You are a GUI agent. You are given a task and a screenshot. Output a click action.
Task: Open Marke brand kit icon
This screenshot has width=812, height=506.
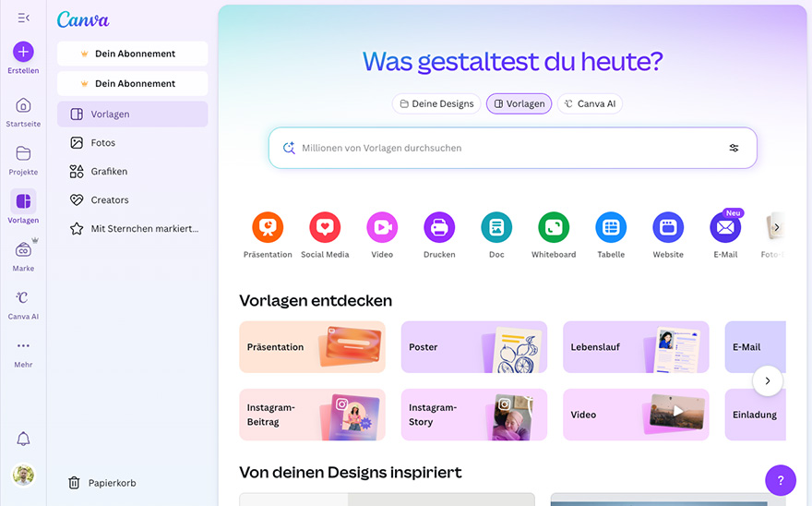pyautogui.click(x=23, y=250)
